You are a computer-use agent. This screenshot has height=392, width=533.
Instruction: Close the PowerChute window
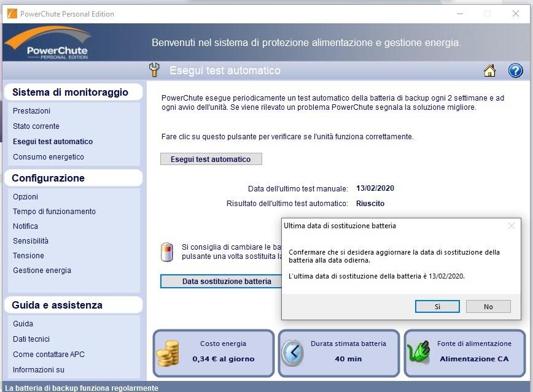pos(515,13)
